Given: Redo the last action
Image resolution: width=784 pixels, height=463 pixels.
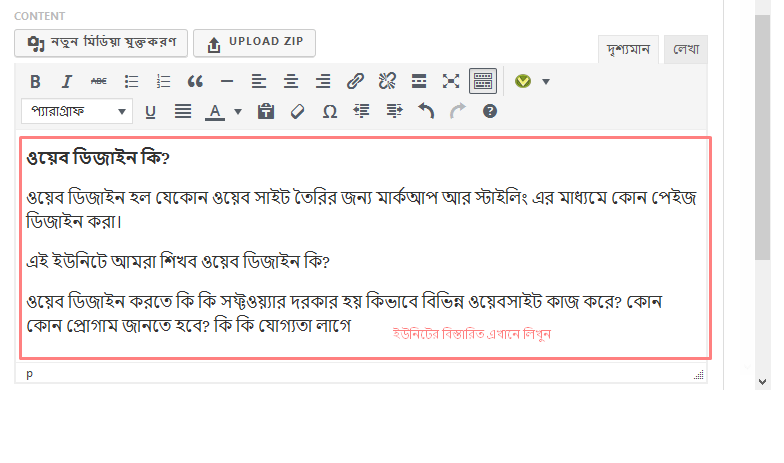Looking at the screenshot, I should point(458,111).
